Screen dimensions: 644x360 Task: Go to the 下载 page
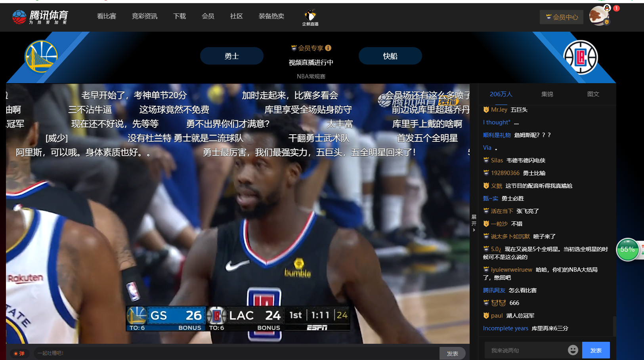click(x=180, y=16)
